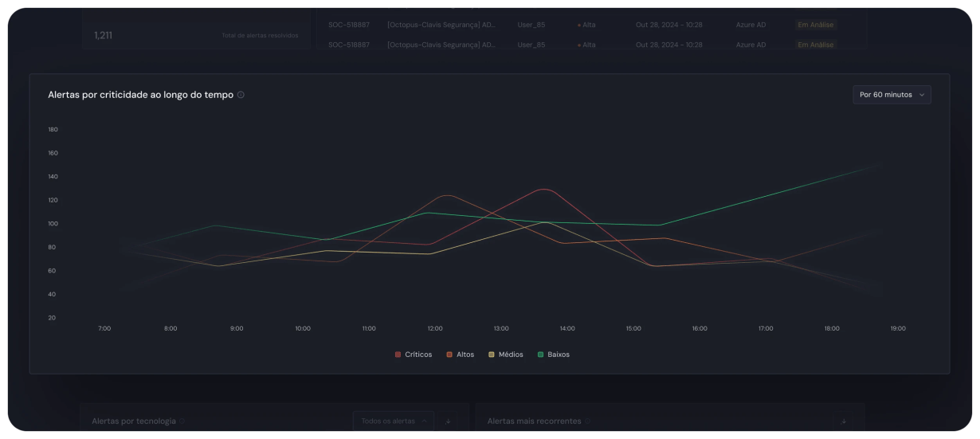
Task: Expand the "Todos os alertas" filter dropdown
Action: [394, 421]
